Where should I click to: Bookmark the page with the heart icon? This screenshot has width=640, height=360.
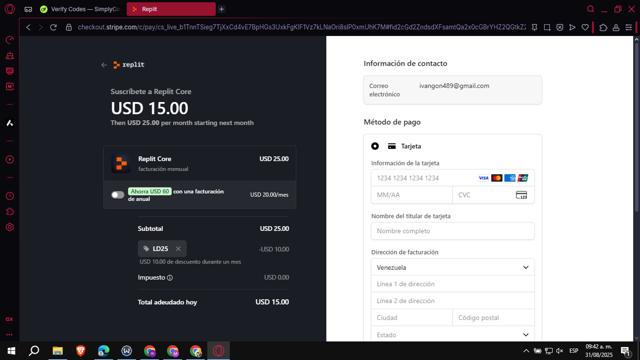pyautogui.click(x=585, y=27)
